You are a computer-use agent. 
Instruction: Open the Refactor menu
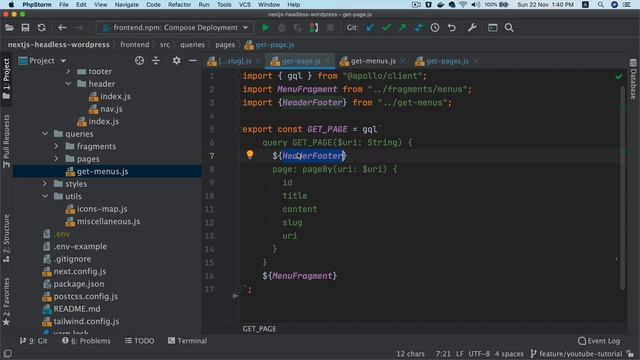pyautogui.click(x=179, y=4)
